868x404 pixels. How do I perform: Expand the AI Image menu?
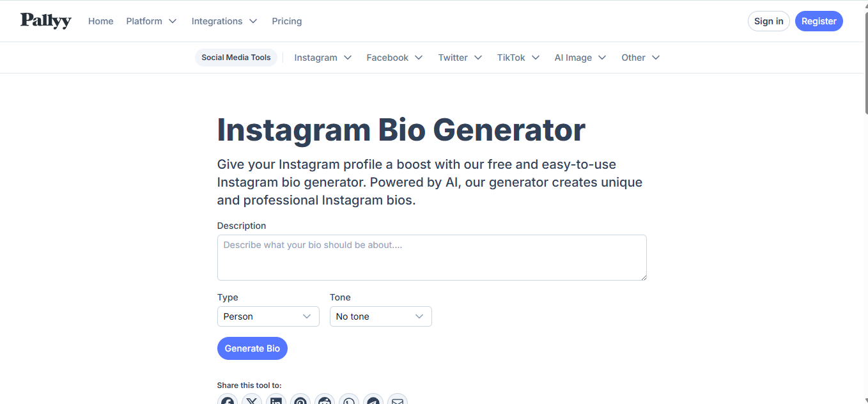pyautogui.click(x=580, y=58)
